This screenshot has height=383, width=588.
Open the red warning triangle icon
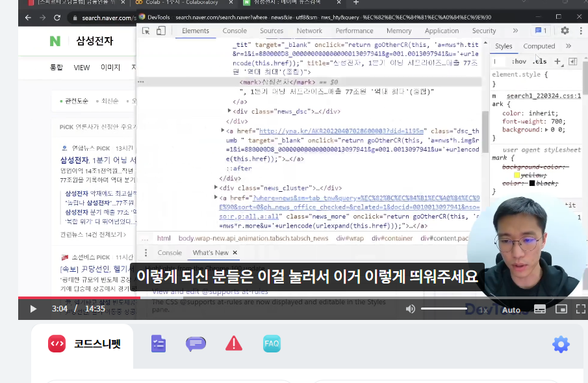click(234, 343)
